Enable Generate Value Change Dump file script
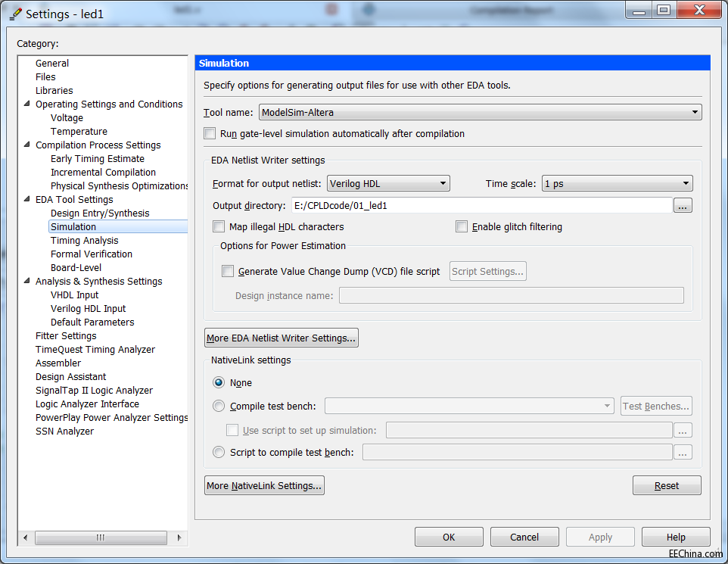Viewport: 728px width, 564px height. [228, 271]
